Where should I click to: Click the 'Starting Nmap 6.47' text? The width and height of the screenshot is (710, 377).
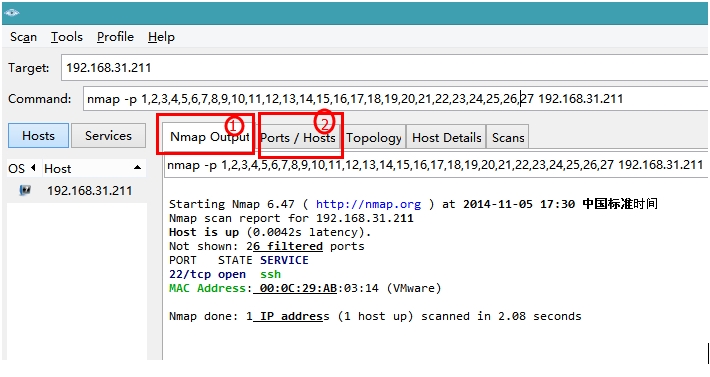pos(231,204)
